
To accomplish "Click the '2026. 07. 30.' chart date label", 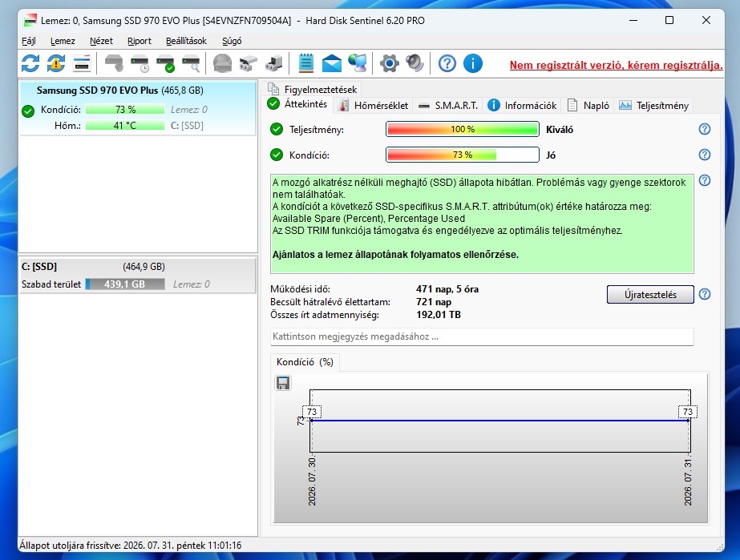I will (312, 481).
